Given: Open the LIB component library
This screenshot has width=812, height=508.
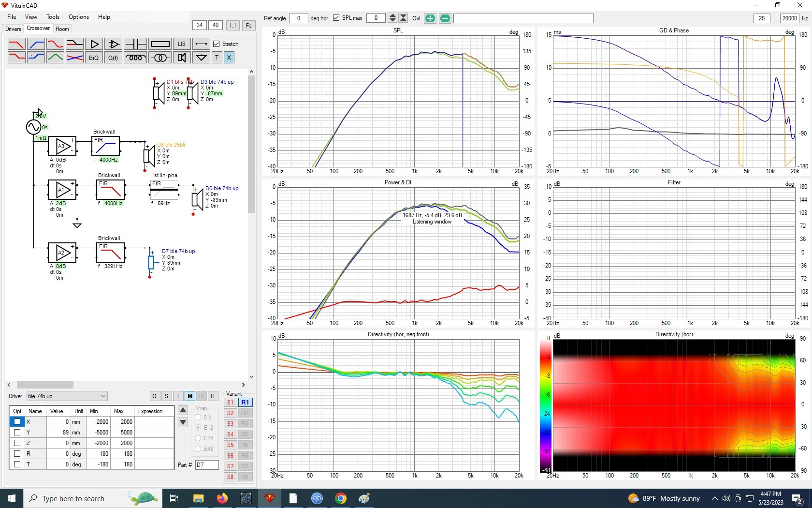Looking at the screenshot, I should [182, 44].
